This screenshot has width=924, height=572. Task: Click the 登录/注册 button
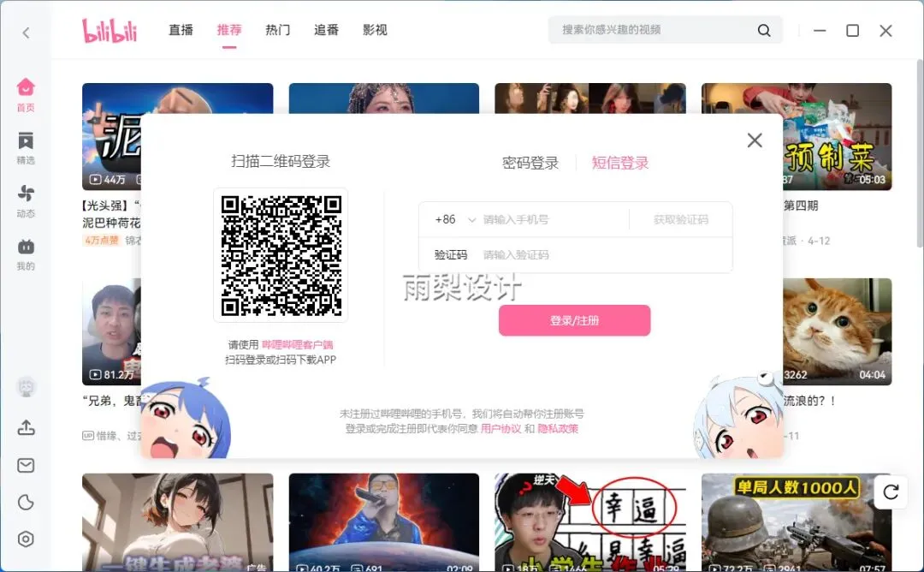coord(575,320)
